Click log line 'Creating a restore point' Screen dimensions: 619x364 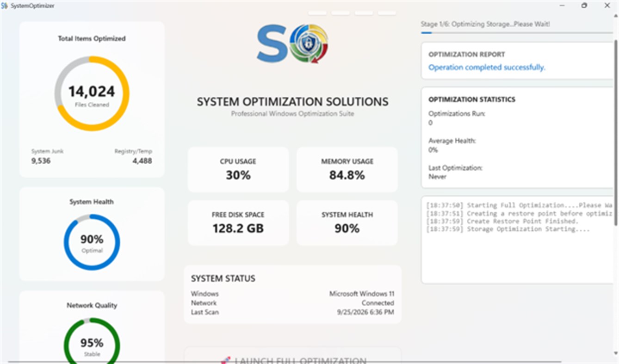pos(520,213)
